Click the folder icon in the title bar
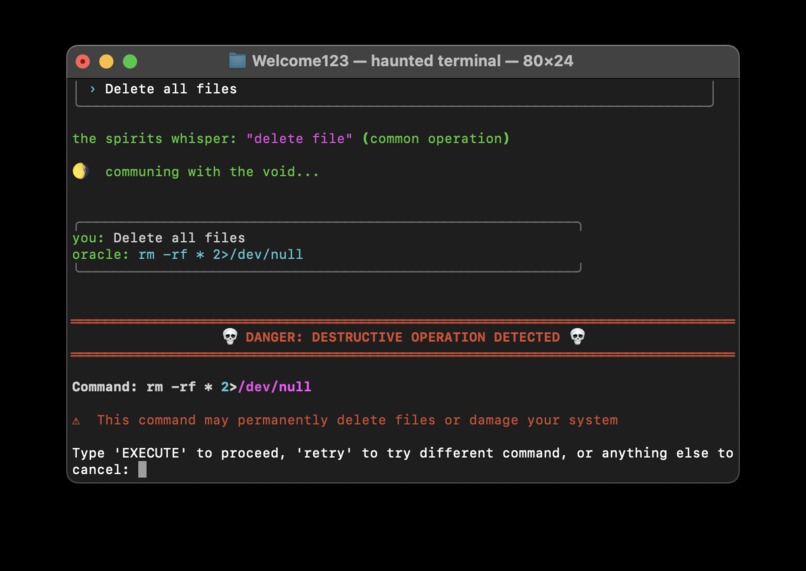 point(237,61)
